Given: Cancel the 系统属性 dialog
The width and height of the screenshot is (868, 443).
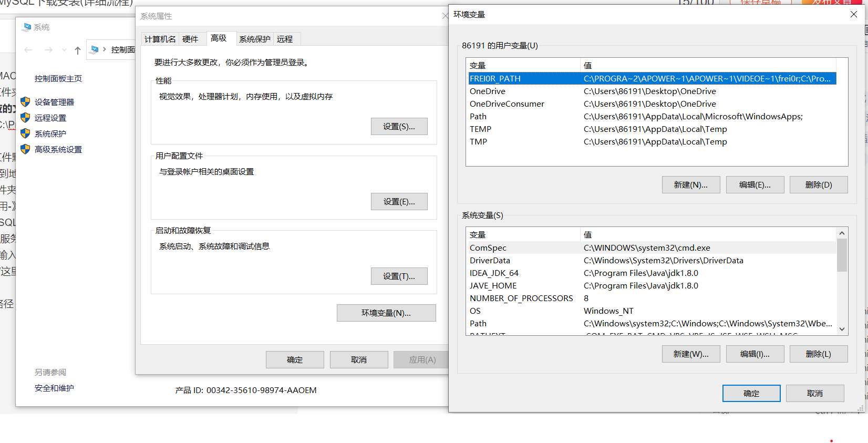Looking at the screenshot, I should pyautogui.click(x=359, y=360).
